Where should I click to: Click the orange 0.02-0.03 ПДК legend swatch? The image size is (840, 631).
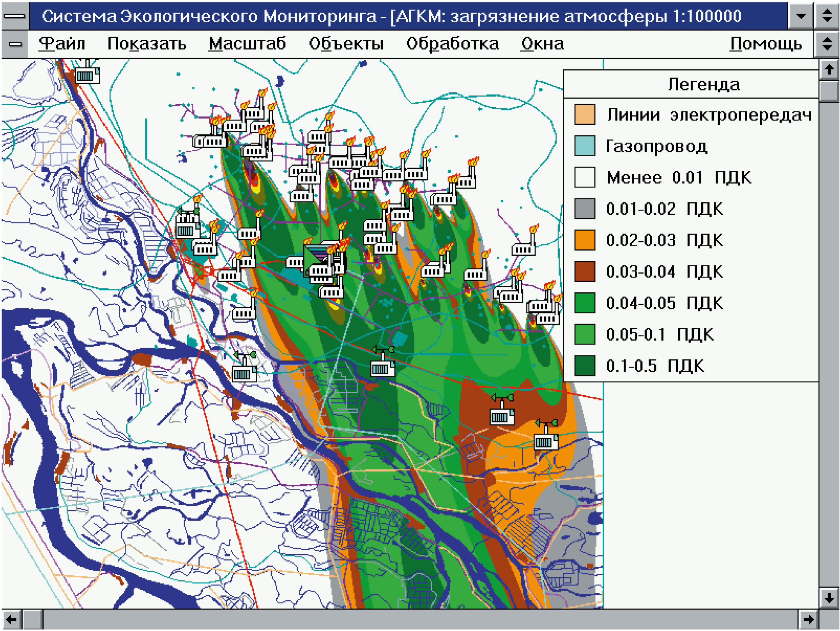[x=585, y=240]
